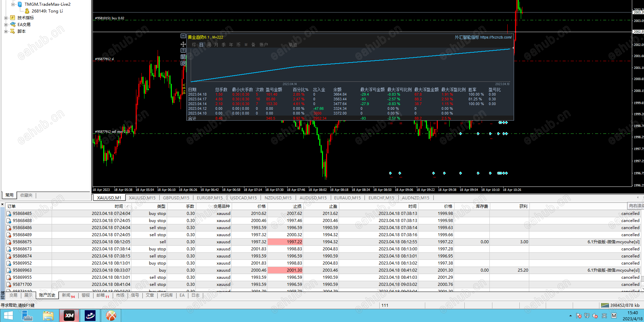The image size is (644, 322).
Task: Open File Explorer from the taskbar
Action: pos(48,316)
